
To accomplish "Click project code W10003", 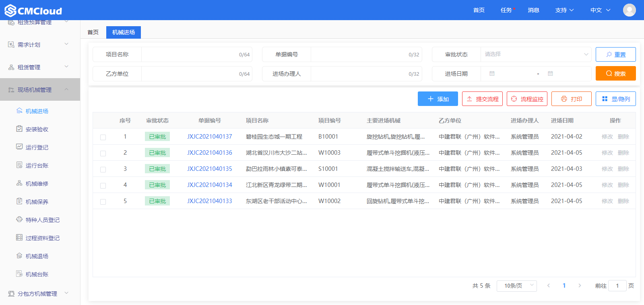I will pos(329,153).
